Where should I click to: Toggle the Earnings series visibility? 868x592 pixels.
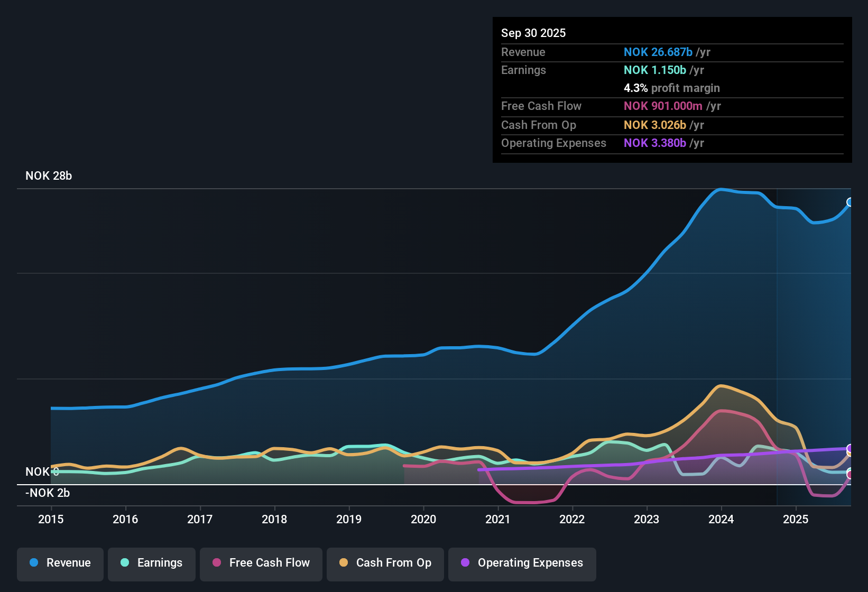[x=151, y=563]
